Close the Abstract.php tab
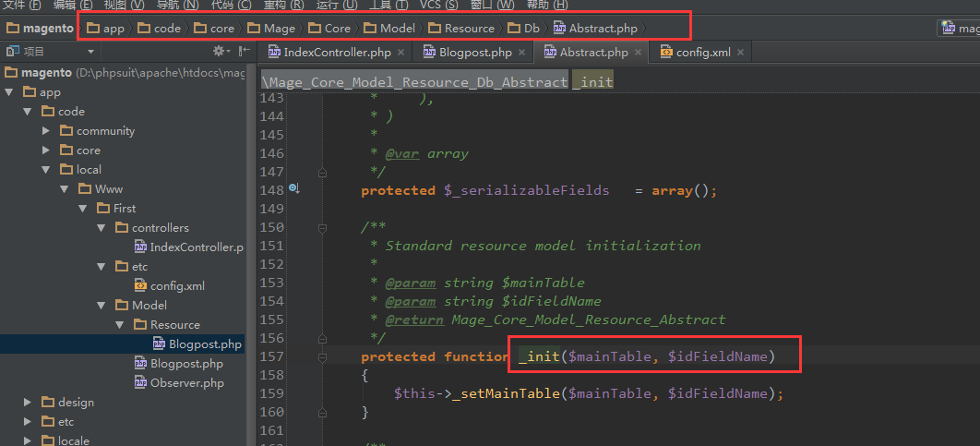This screenshot has height=446, width=980. click(639, 53)
